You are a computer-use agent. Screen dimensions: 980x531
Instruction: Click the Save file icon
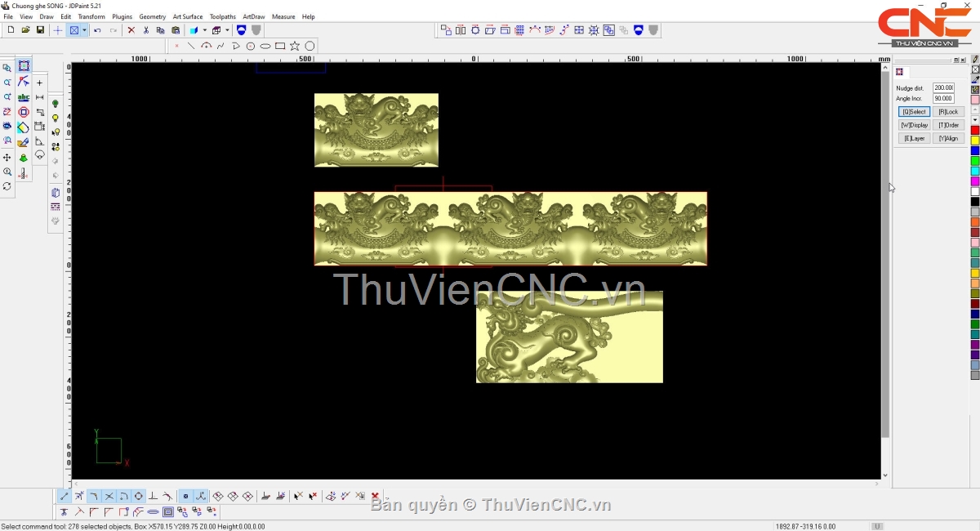(x=40, y=30)
